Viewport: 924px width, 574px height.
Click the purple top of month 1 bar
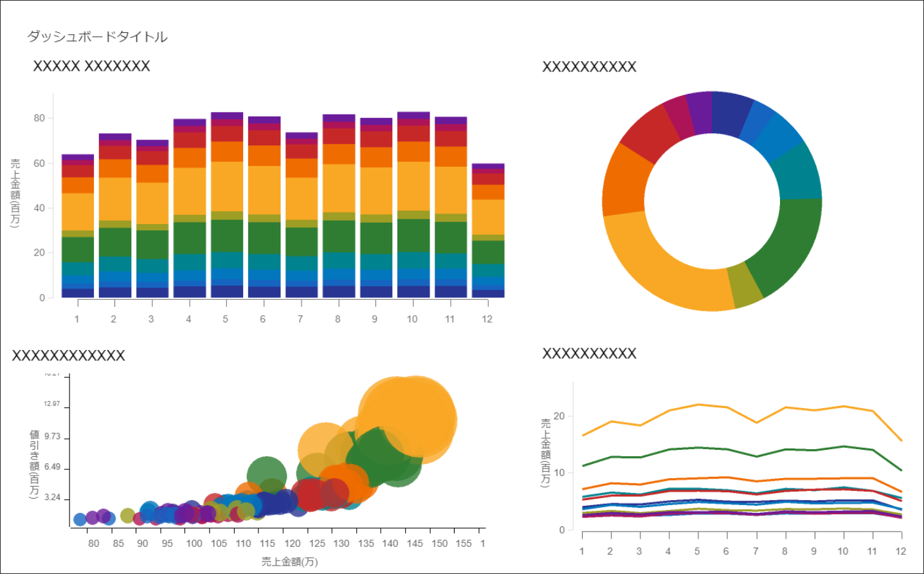[77, 157]
